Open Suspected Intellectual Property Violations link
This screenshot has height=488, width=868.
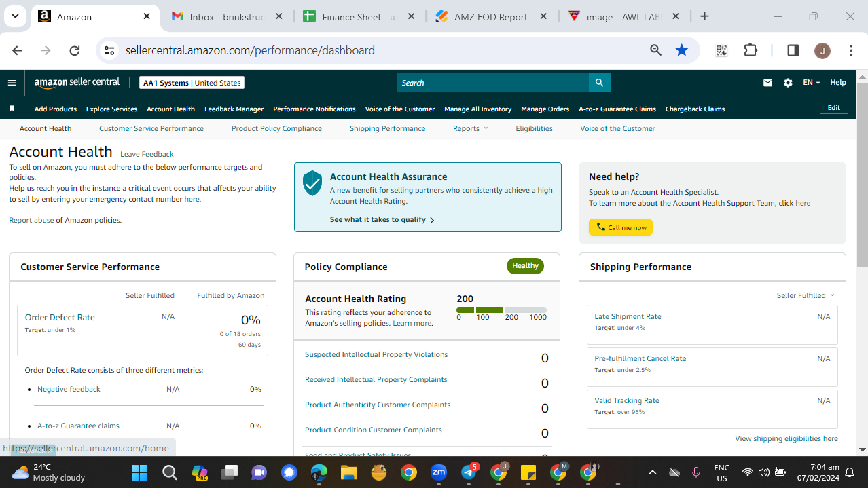click(x=376, y=354)
